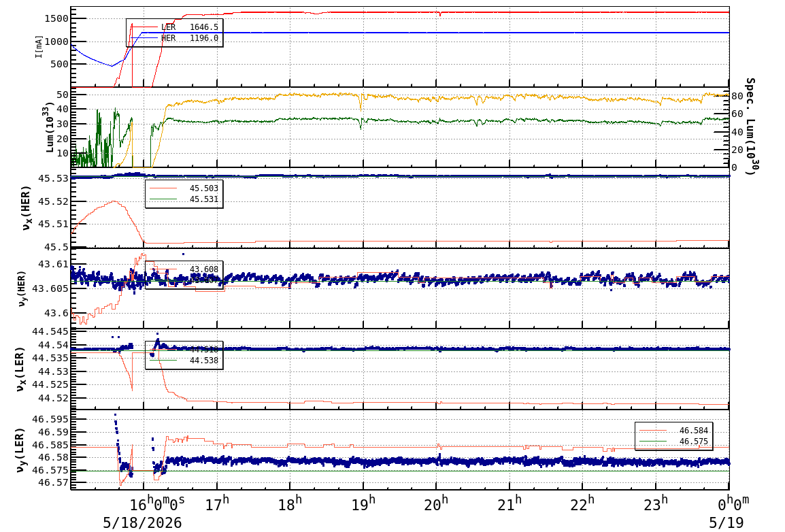This screenshot has height=532, width=785.
Task: Click the 10 tick on Lum axis
Action: [63, 153]
